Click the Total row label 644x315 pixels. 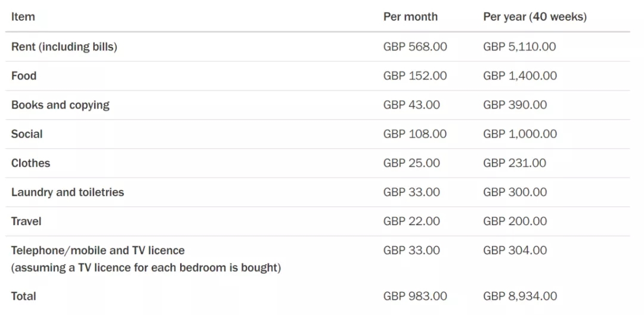pyautogui.click(x=24, y=296)
